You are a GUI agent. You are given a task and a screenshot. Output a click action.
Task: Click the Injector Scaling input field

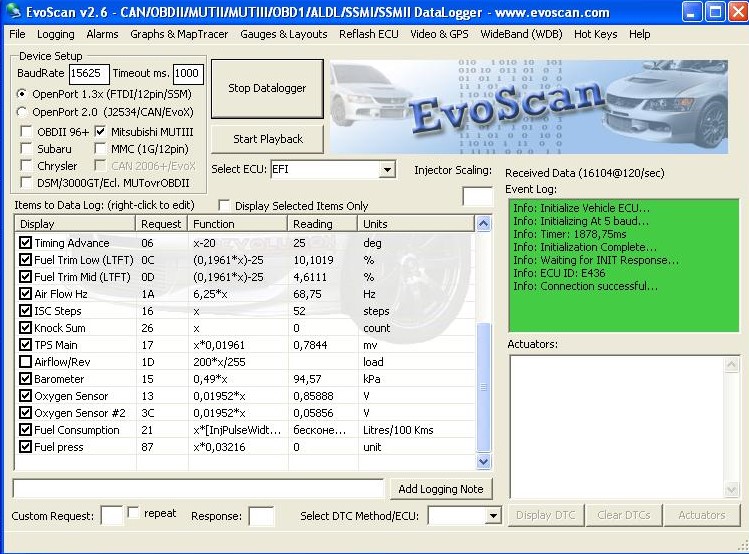click(477, 196)
